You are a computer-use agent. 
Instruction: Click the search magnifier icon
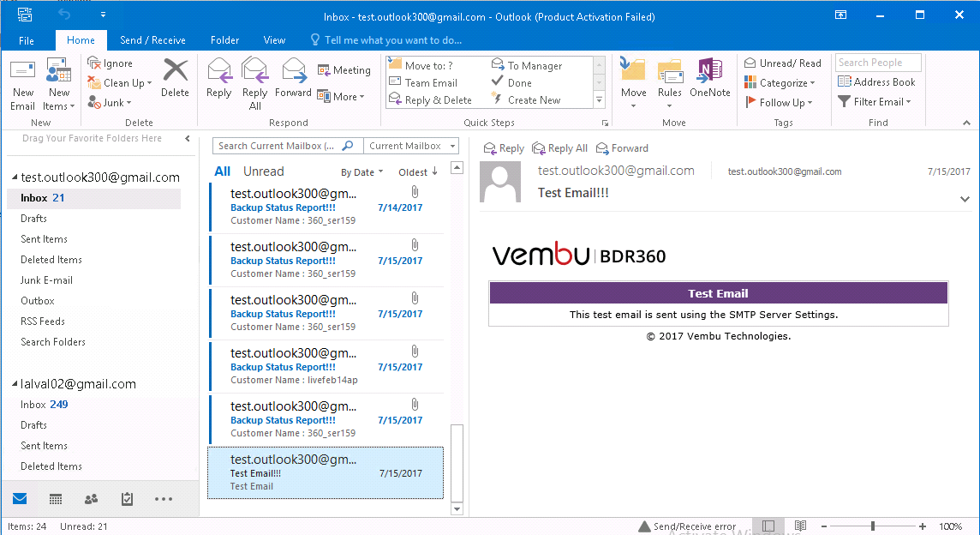(348, 146)
